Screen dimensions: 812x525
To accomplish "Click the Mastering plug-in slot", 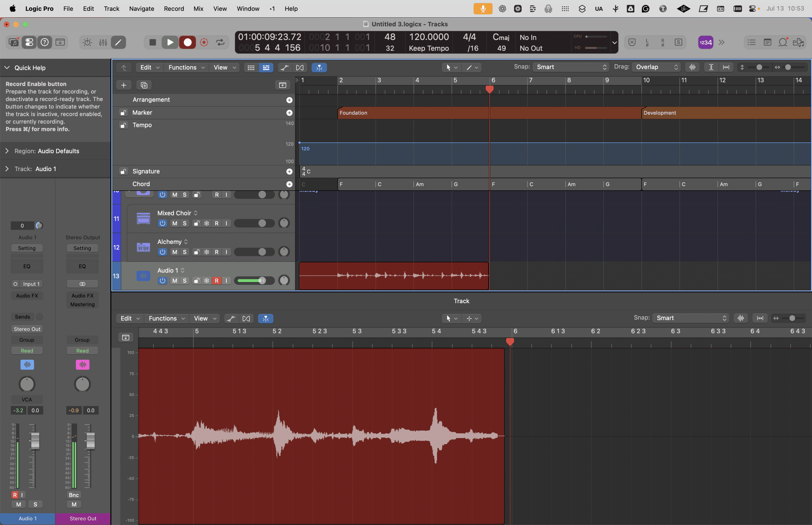I will point(82,305).
